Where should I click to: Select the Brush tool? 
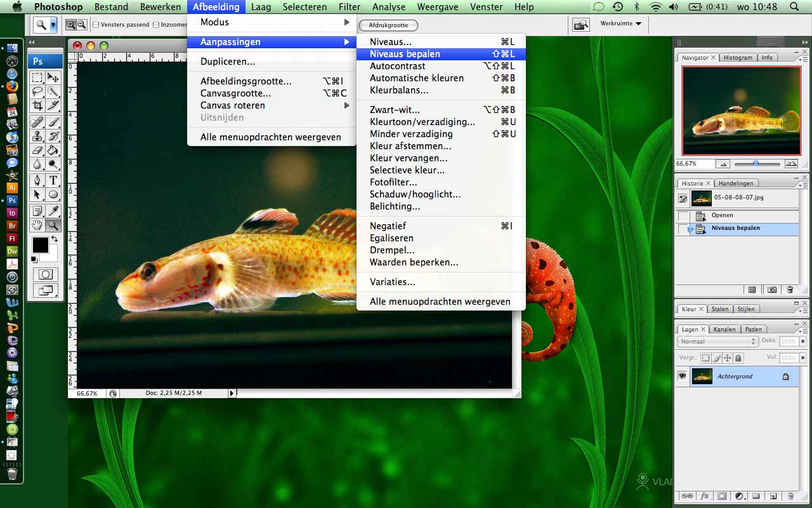point(53,122)
